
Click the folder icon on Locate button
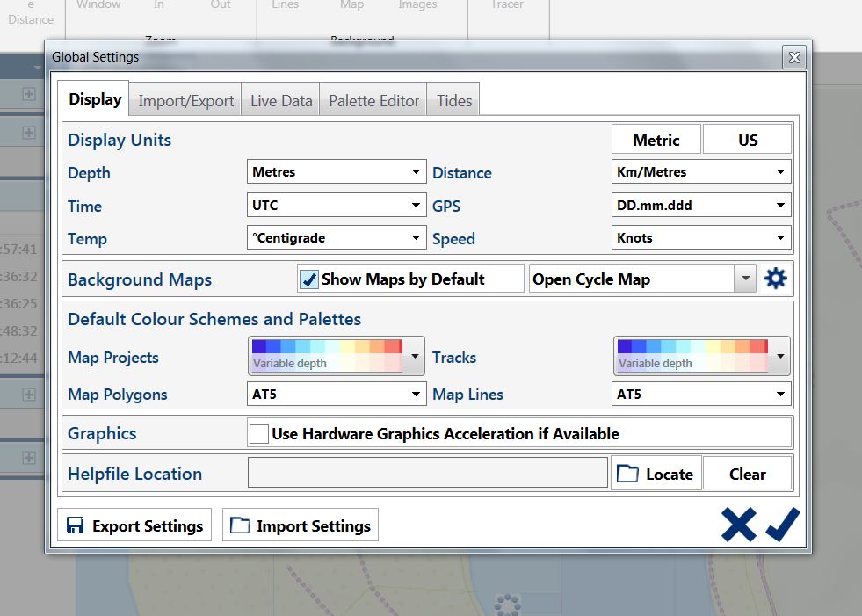pos(627,475)
